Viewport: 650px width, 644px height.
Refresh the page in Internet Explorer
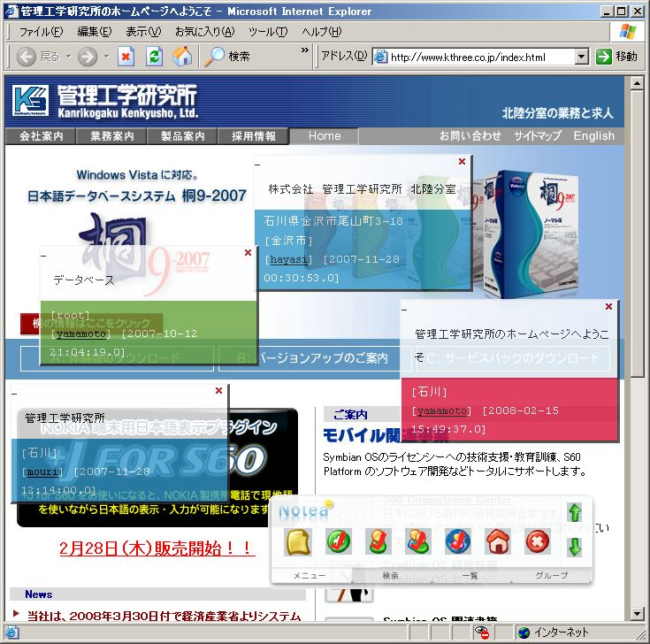coord(154,57)
